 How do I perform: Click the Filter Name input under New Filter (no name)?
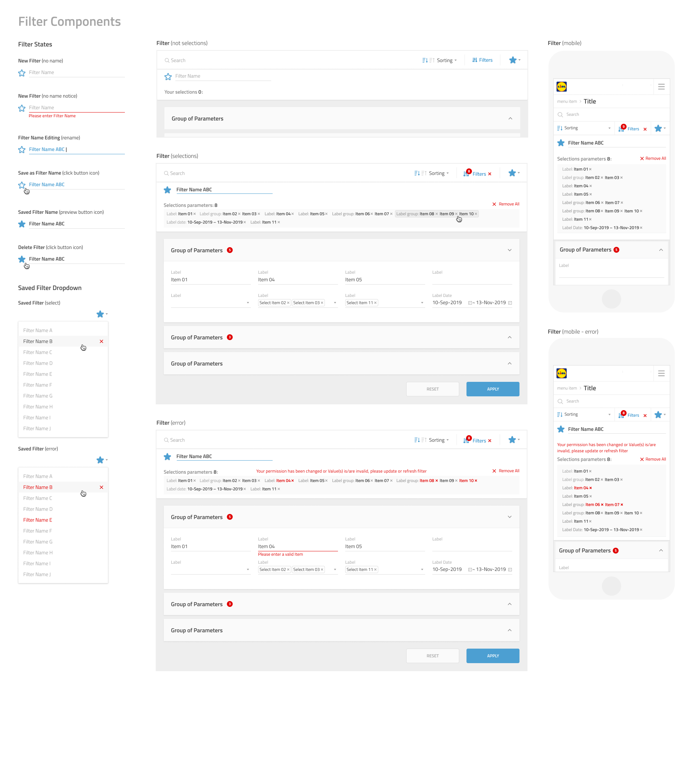click(x=77, y=73)
